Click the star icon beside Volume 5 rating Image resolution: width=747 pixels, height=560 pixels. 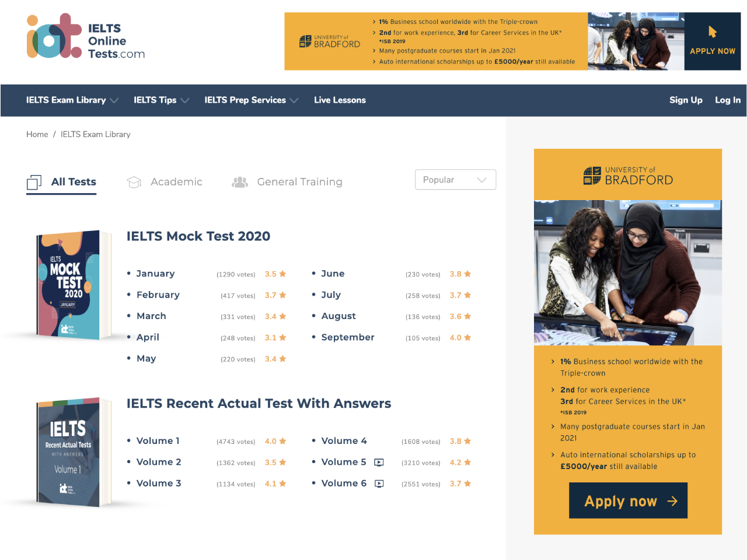[467, 463]
